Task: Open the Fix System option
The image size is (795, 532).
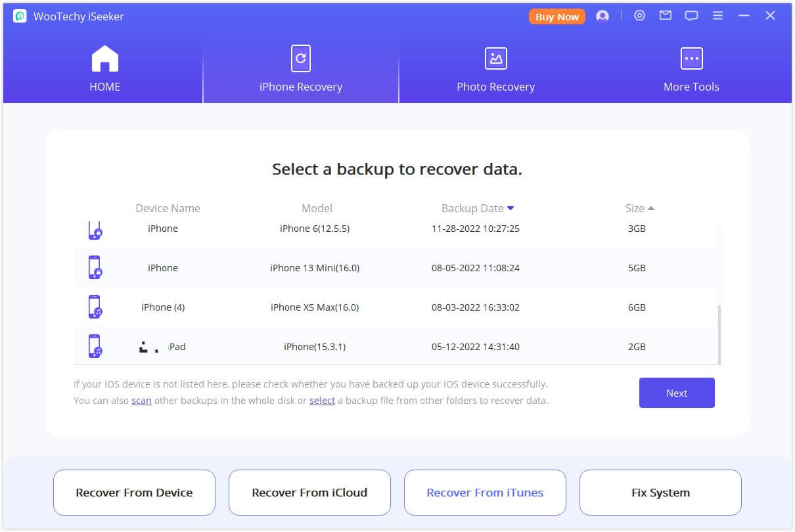Action: point(660,492)
